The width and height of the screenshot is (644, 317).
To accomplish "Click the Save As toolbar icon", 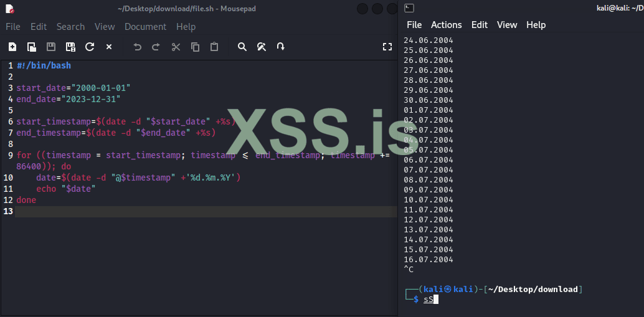I will pos(70,47).
